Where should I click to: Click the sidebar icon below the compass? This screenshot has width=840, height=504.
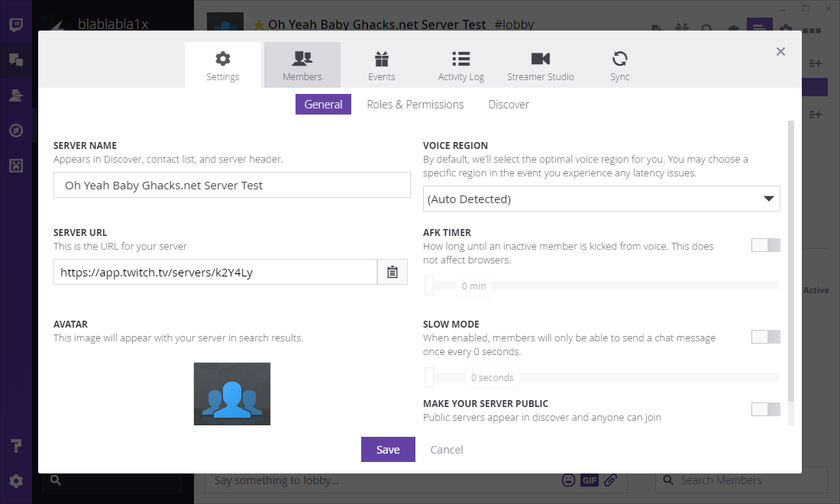coord(16,166)
